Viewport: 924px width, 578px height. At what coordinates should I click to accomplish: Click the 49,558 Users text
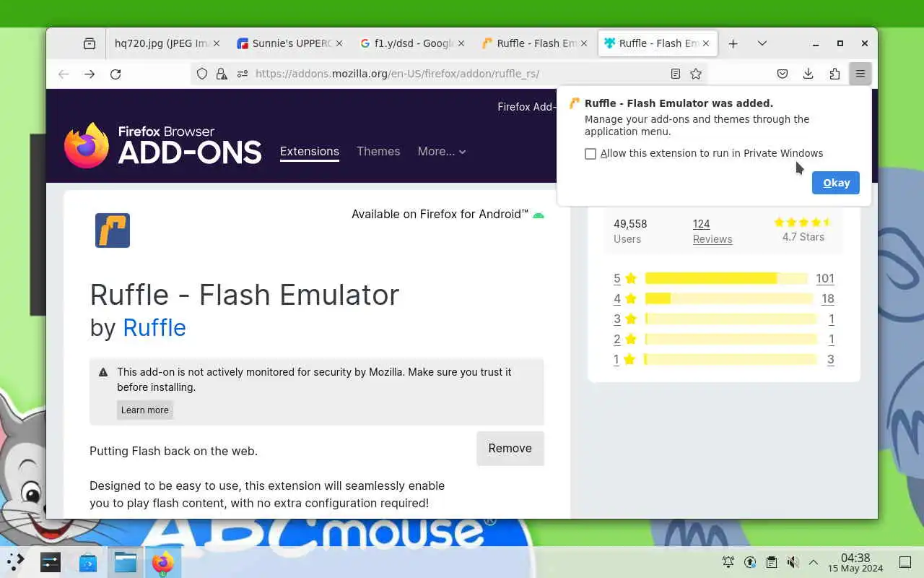click(630, 231)
